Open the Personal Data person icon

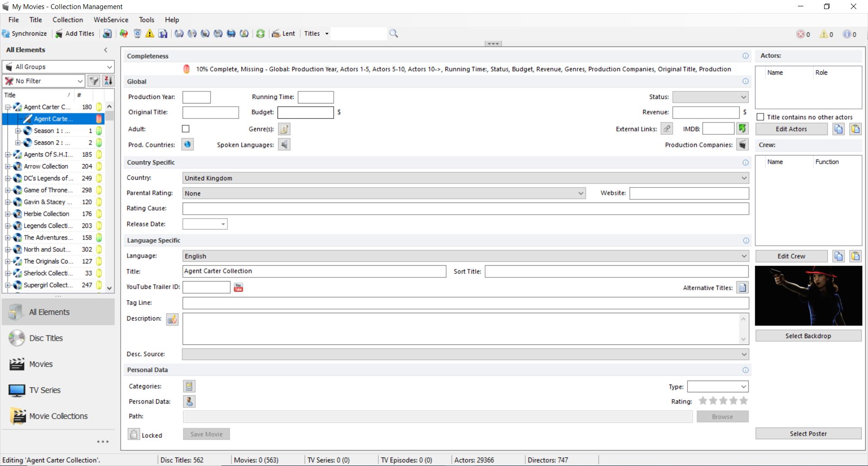[189, 401]
